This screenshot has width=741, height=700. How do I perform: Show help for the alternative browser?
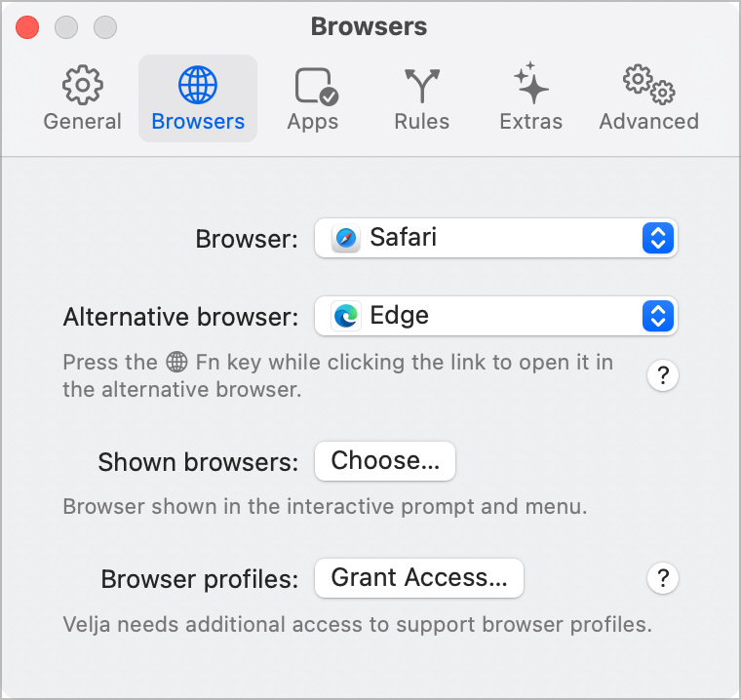click(x=662, y=375)
